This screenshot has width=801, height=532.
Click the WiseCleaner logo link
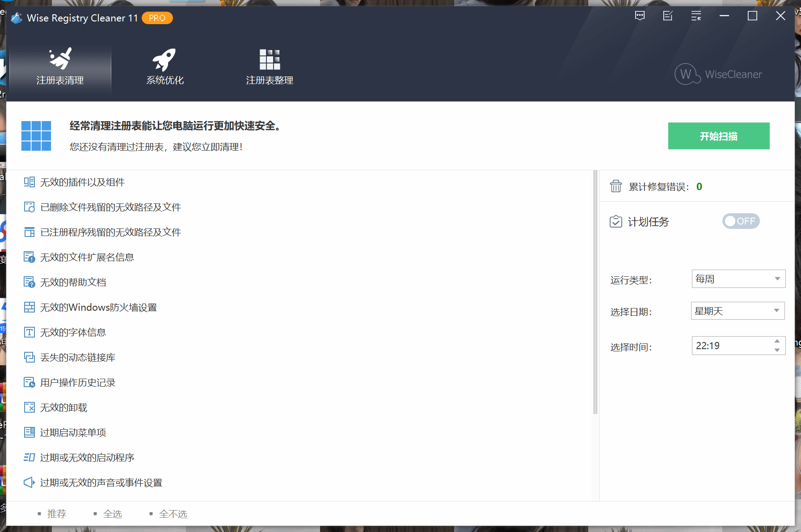pyautogui.click(x=718, y=74)
